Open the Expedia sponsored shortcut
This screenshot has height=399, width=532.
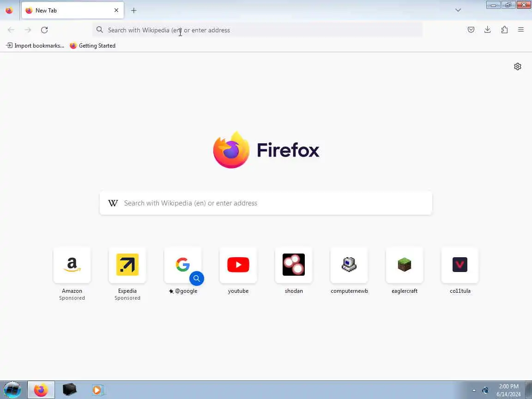click(x=127, y=265)
